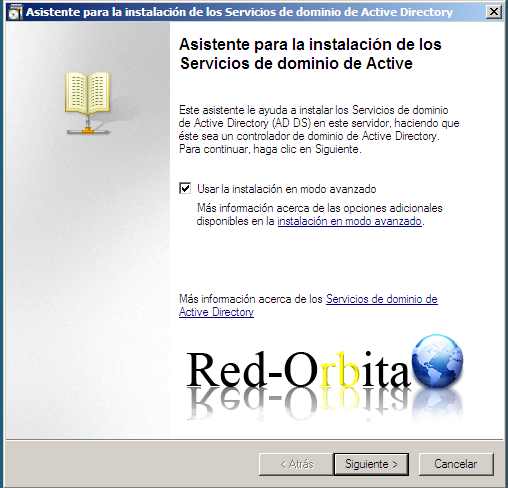Uncheck the advanced mode installation checkbox

click(x=185, y=188)
